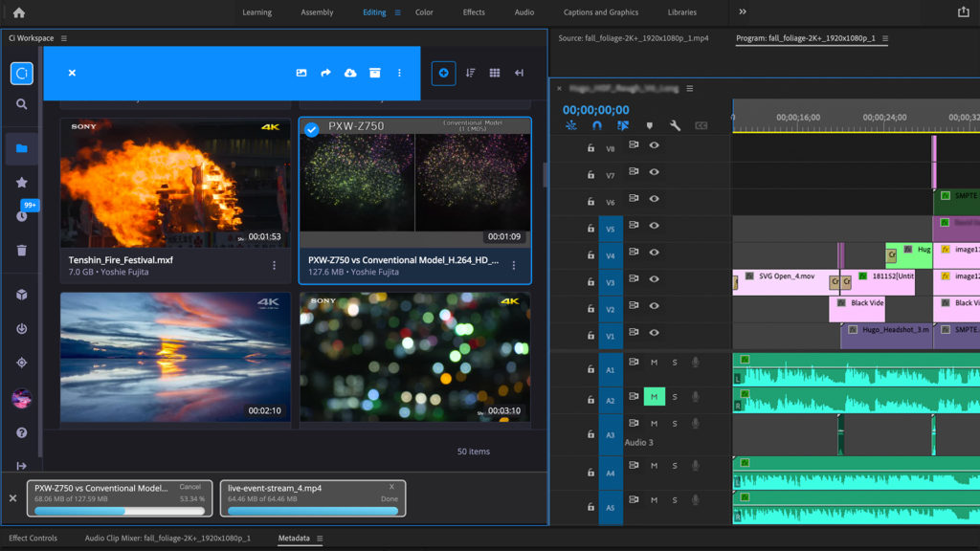Open Ci favorites star icon
The width and height of the screenshot is (980, 551).
click(21, 183)
